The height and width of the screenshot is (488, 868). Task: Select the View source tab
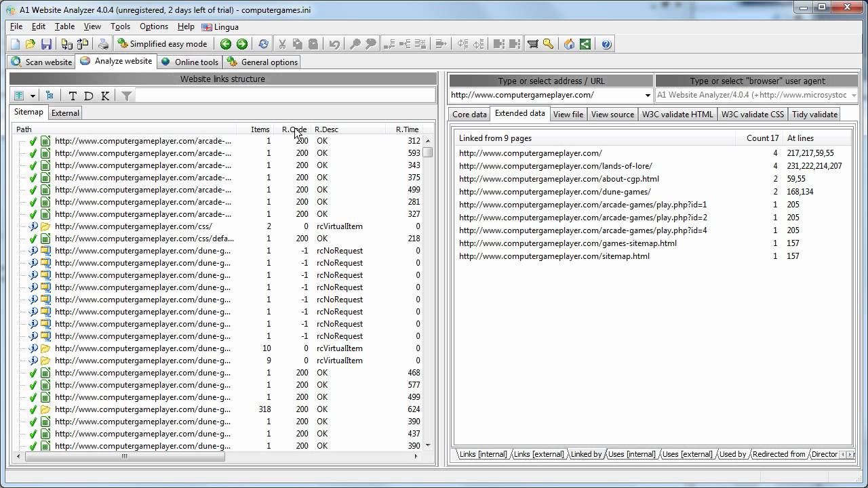pos(612,115)
